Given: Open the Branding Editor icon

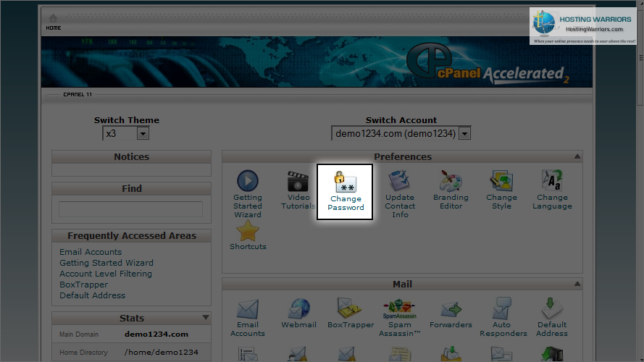Looking at the screenshot, I should point(451,180).
